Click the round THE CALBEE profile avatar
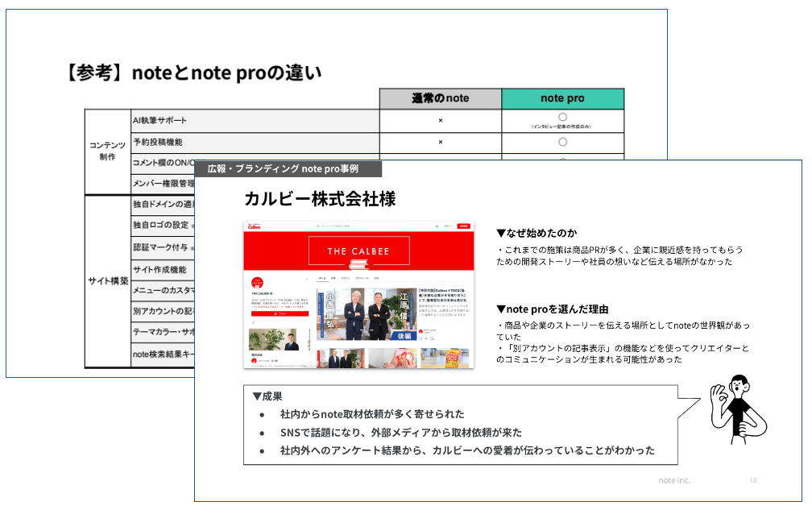 tap(258, 283)
